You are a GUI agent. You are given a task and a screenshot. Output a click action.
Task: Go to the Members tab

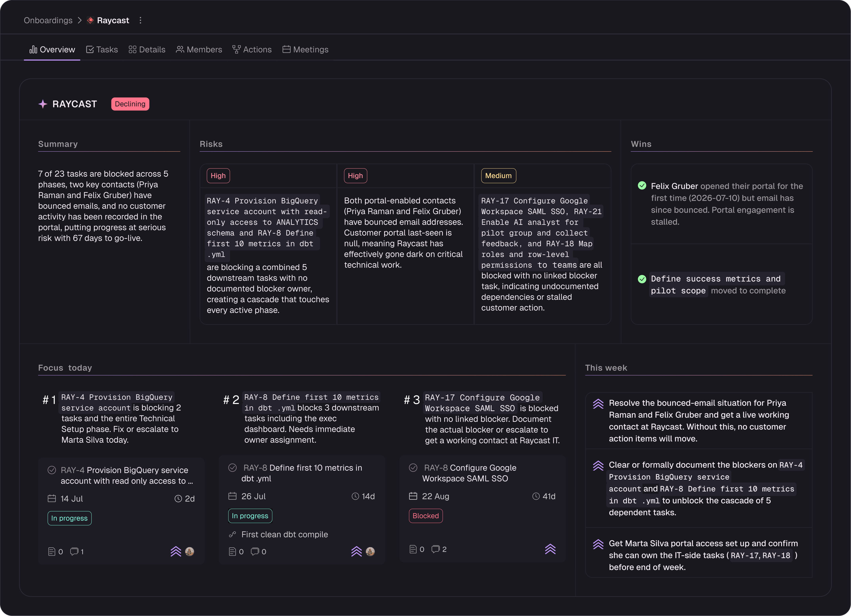pyautogui.click(x=199, y=50)
